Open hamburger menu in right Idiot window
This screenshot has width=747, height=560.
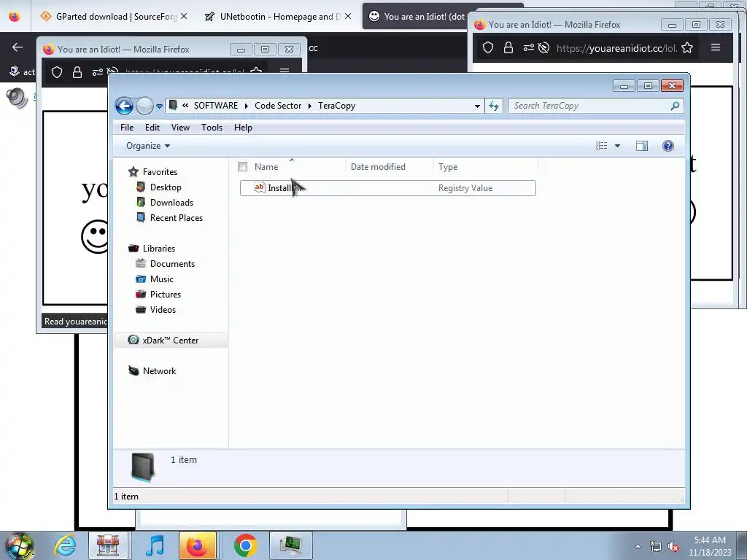coord(716,47)
